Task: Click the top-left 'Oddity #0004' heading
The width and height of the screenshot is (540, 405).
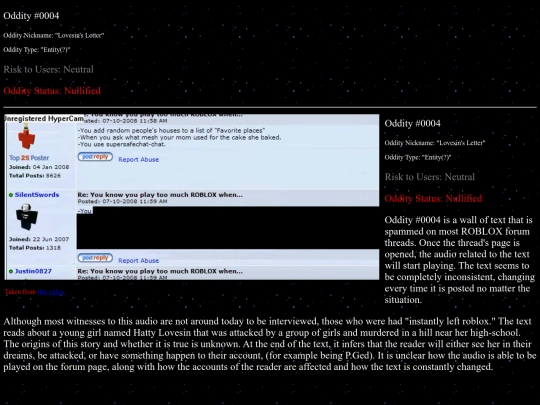Action: click(x=31, y=15)
